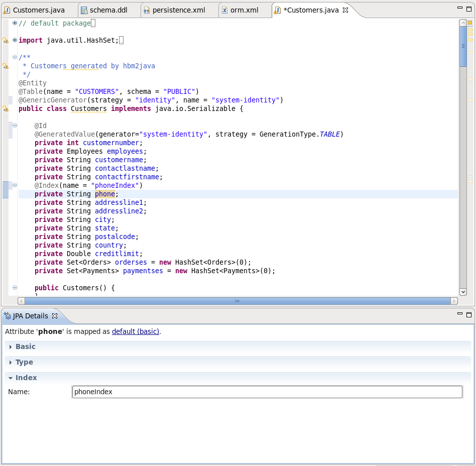The height and width of the screenshot is (466, 476).
Task: Select the phoneIndex name field
Action: (x=267, y=392)
